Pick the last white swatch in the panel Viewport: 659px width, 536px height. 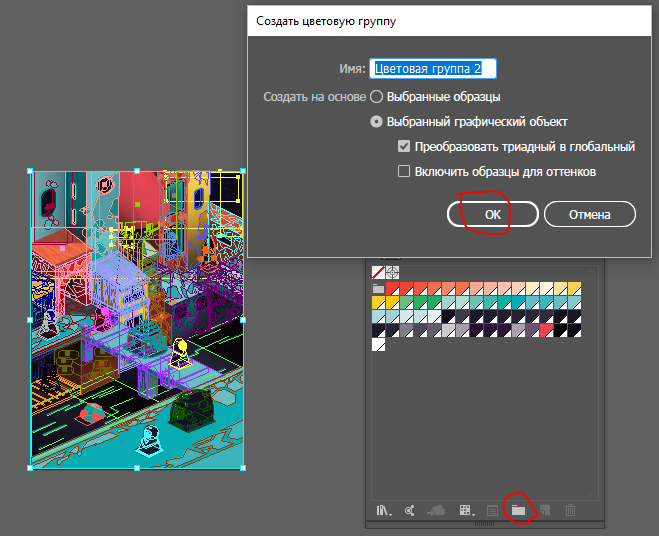[x=378, y=345]
